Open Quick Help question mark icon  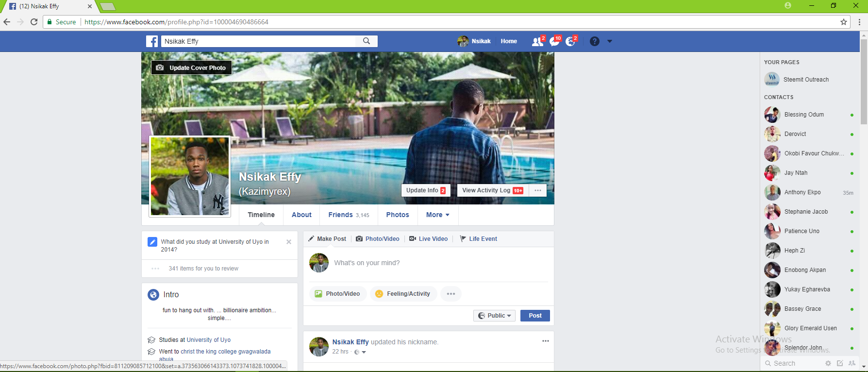(595, 41)
